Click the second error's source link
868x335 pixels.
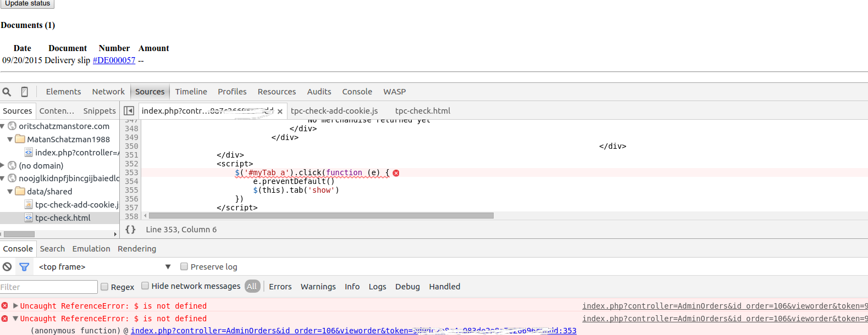point(725,319)
